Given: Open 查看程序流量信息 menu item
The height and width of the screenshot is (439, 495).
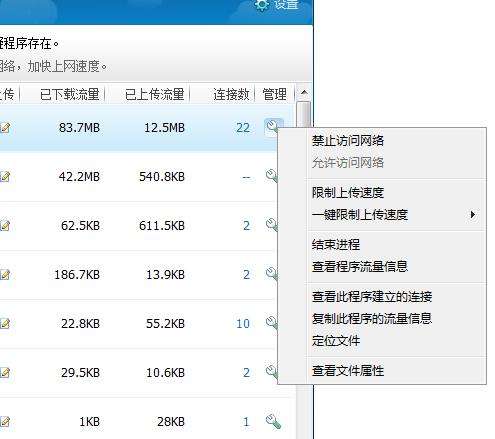Looking at the screenshot, I should point(360,266).
